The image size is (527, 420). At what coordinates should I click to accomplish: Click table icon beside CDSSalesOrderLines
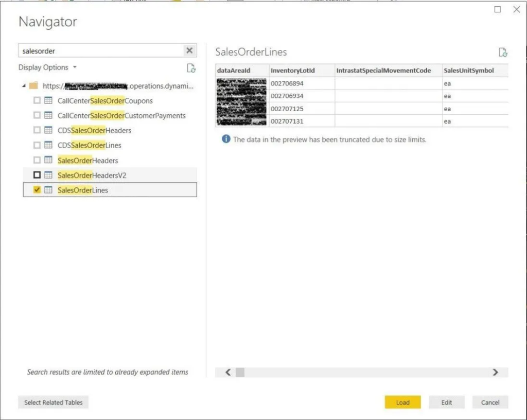(x=48, y=145)
